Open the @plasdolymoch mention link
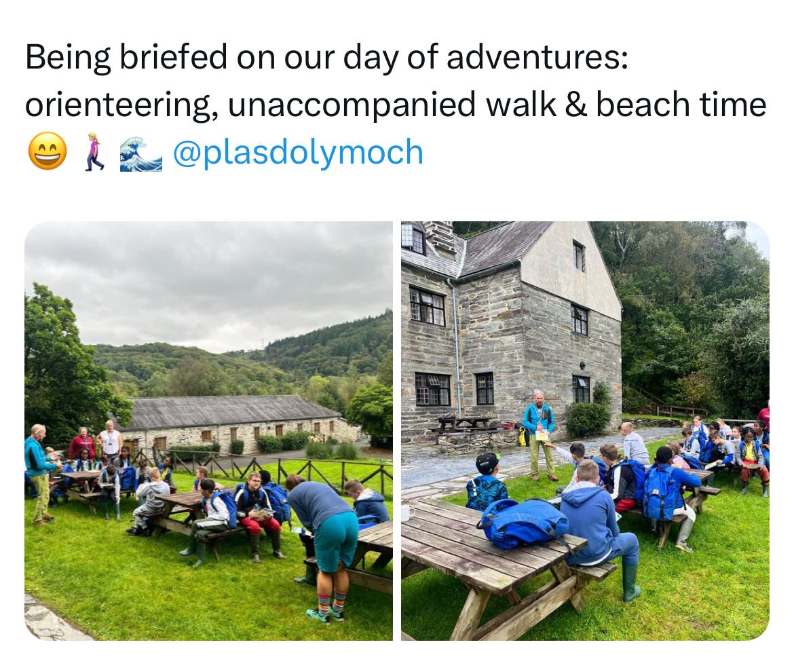794x672 pixels. click(298, 152)
